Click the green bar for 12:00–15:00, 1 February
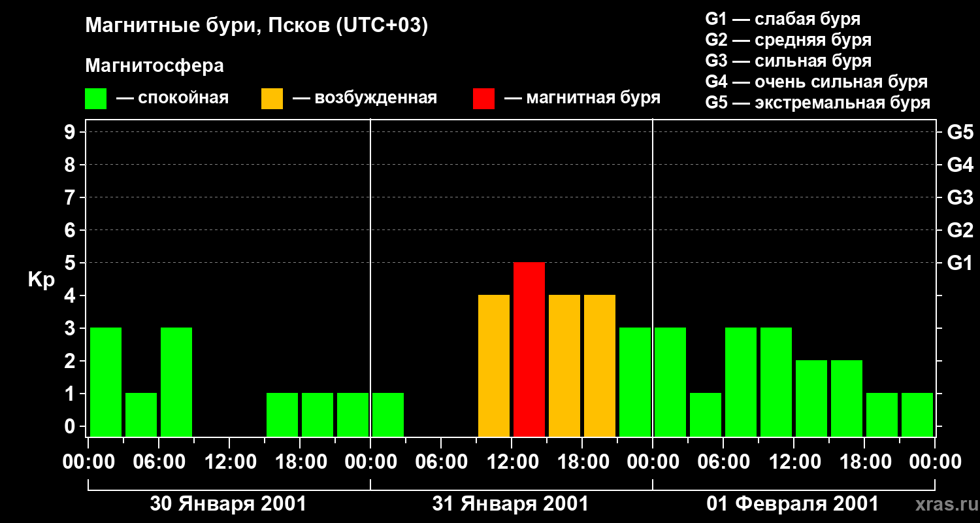 [811, 398]
